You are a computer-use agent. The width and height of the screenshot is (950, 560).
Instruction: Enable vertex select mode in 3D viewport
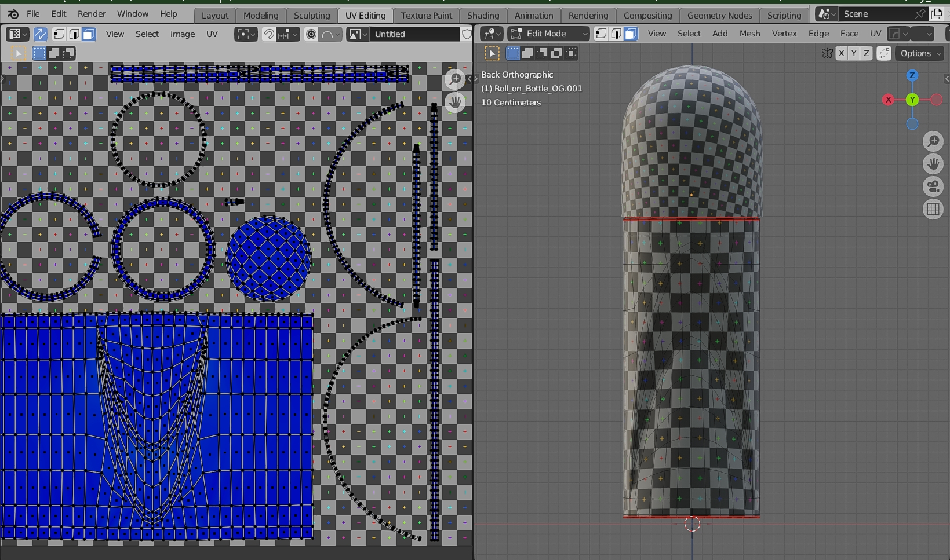click(x=602, y=34)
